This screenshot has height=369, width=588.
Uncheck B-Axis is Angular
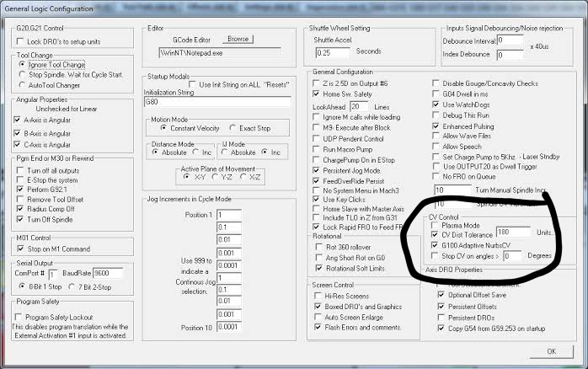(x=17, y=133)
